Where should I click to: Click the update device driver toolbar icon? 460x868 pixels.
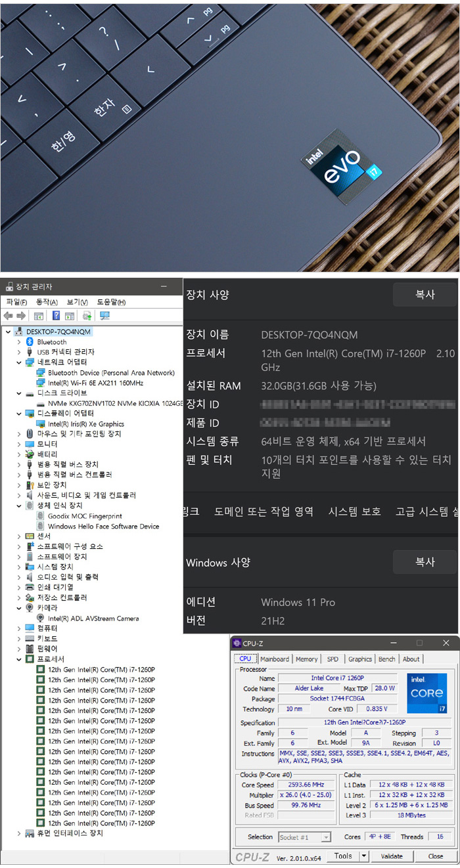(87, 316)
